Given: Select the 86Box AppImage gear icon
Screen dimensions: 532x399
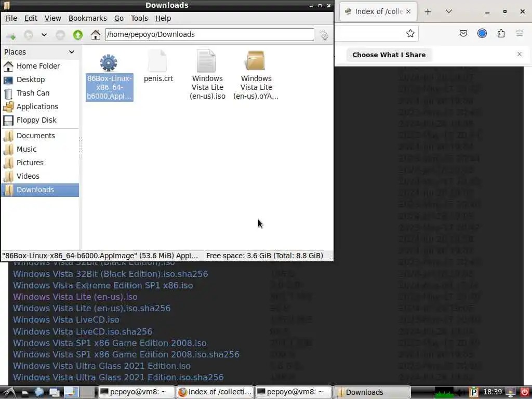Looking at the screenshot, I should (109, 62).
